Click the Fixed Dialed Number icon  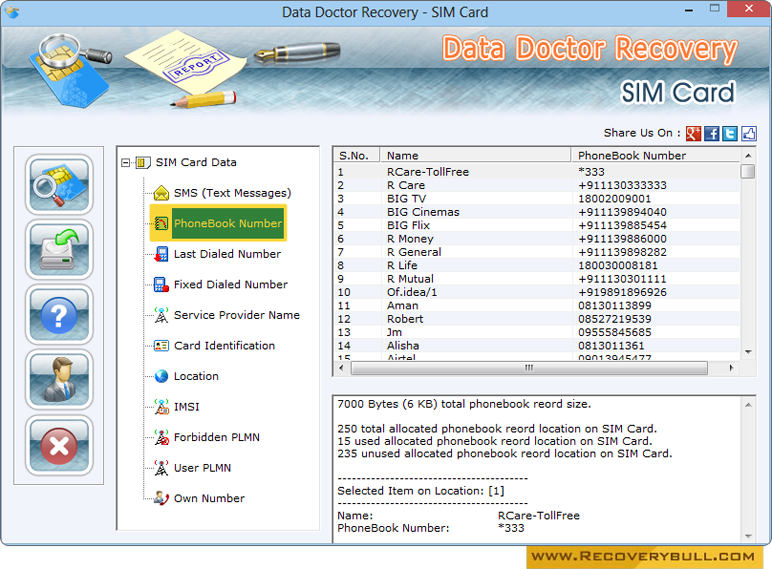pyautogui.click(x=161, y=284)
